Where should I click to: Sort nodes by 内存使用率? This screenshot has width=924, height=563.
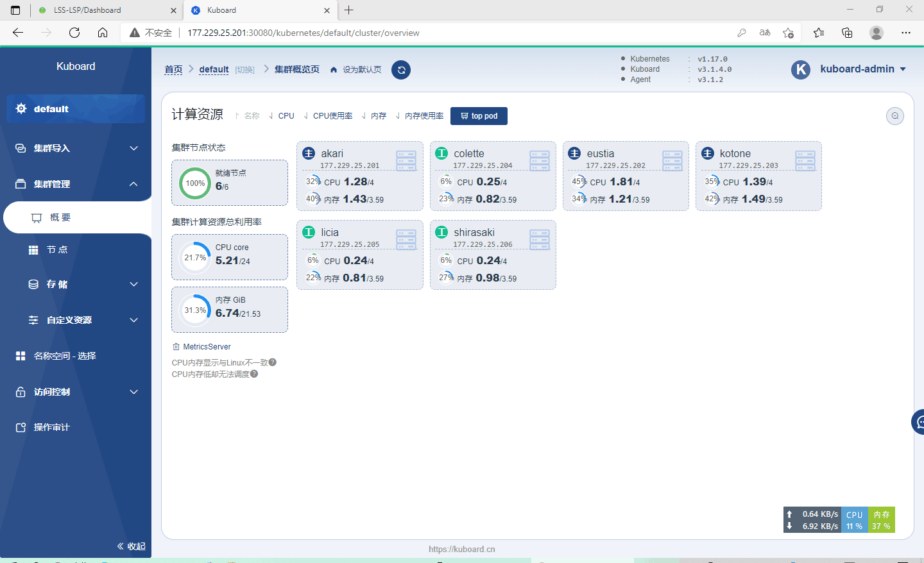point(420,116)
